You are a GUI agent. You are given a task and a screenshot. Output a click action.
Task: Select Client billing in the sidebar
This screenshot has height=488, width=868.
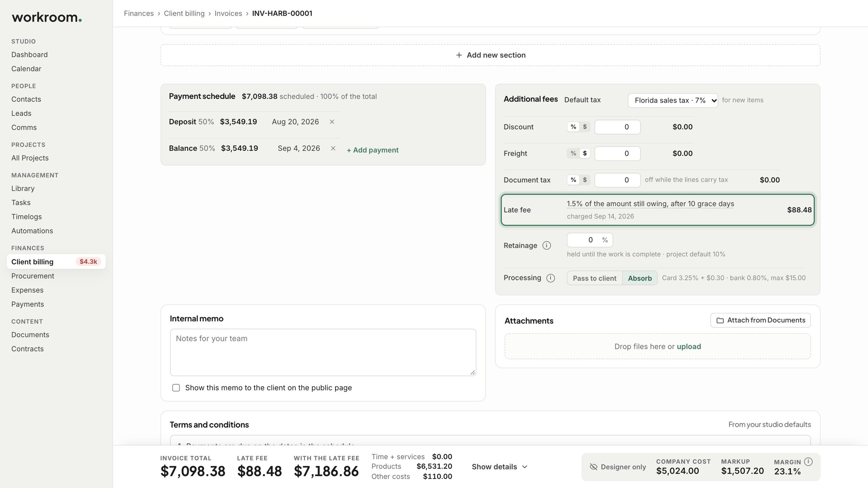tap(56, 262)
